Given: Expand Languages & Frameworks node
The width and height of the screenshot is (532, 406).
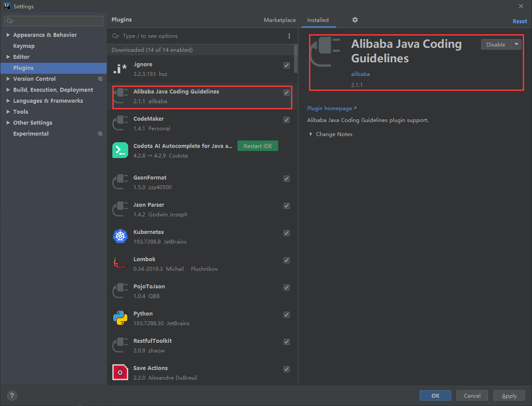Looking at the screenshot, I should pyautogui.click(x=8, y=101).
